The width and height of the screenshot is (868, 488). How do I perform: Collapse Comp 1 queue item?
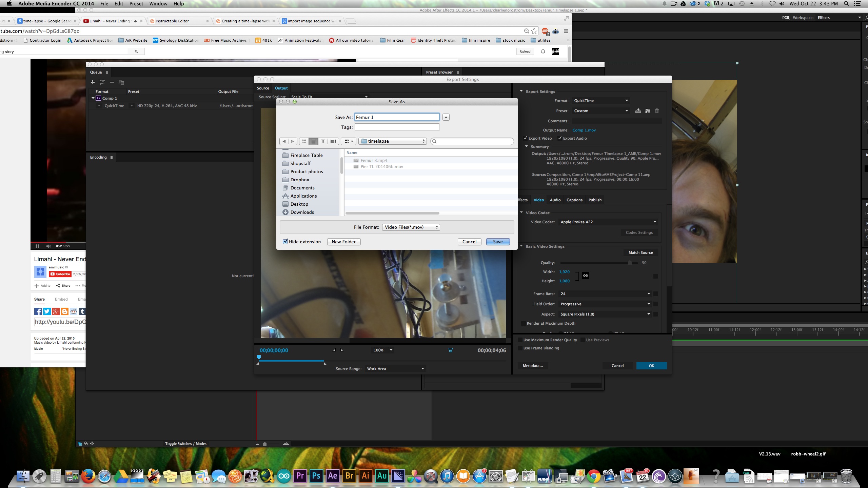(x=93, y=98)
